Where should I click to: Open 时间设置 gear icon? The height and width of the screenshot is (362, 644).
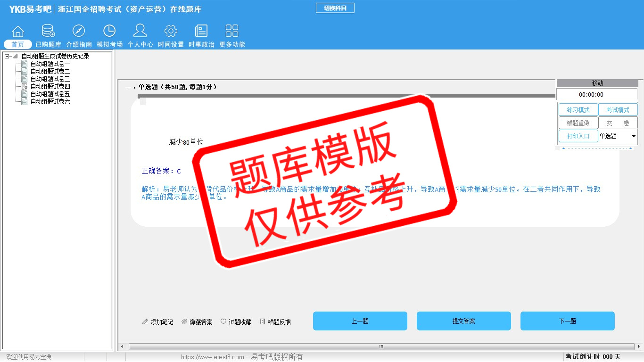(171, 32)
